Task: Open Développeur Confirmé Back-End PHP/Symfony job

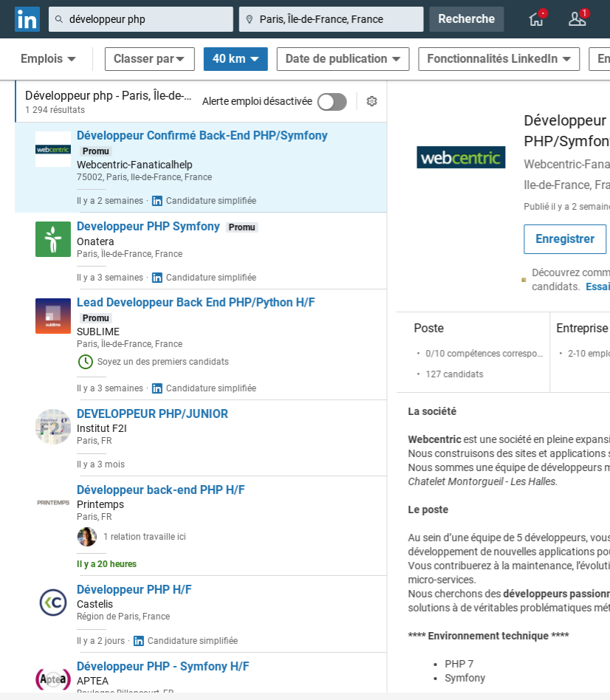Action: (202, 135)
